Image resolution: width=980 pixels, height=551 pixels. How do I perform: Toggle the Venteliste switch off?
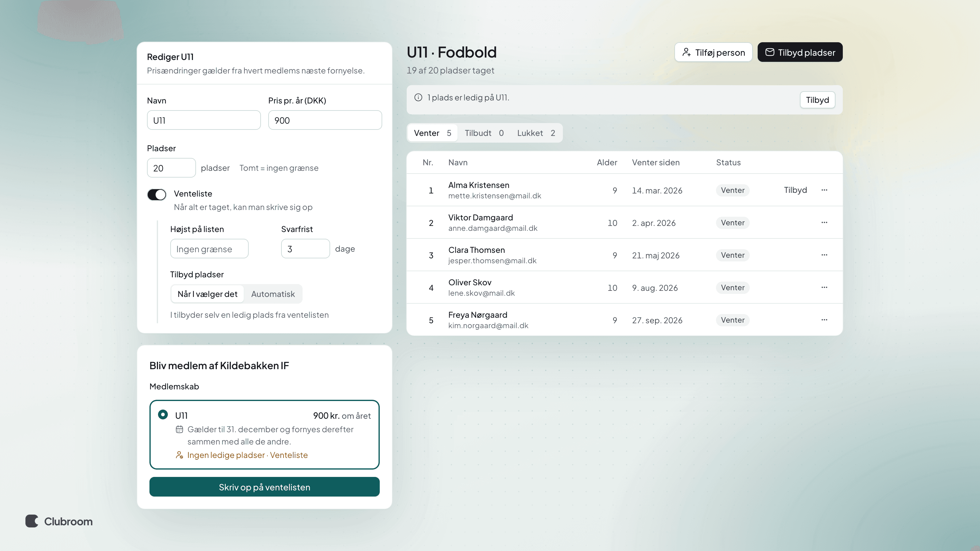(157, 194)
